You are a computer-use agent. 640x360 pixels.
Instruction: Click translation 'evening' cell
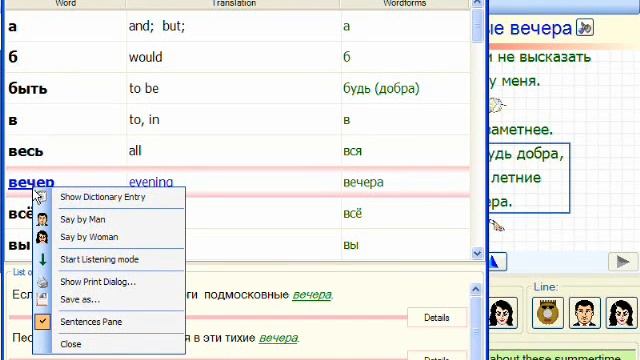click(x=151, y=182)
